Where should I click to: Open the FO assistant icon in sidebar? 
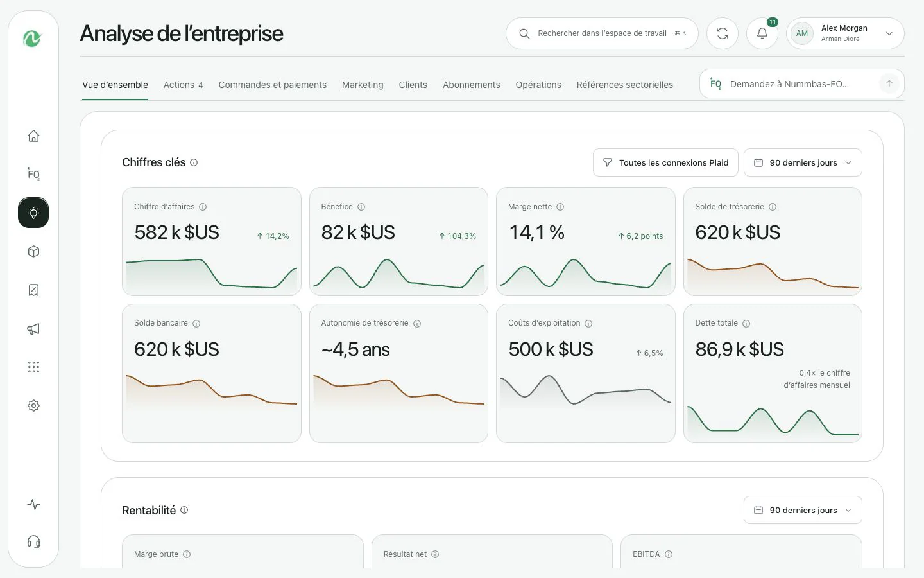pos(33,174)
